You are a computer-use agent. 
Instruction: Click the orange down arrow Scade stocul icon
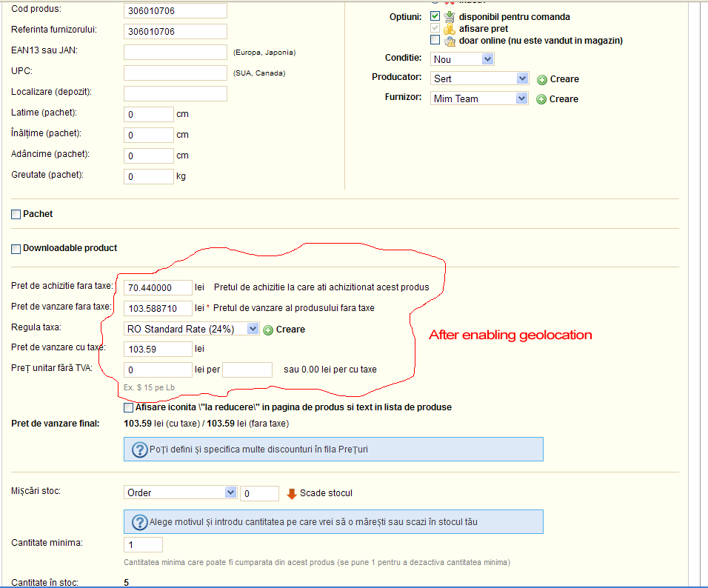[292, 494]
